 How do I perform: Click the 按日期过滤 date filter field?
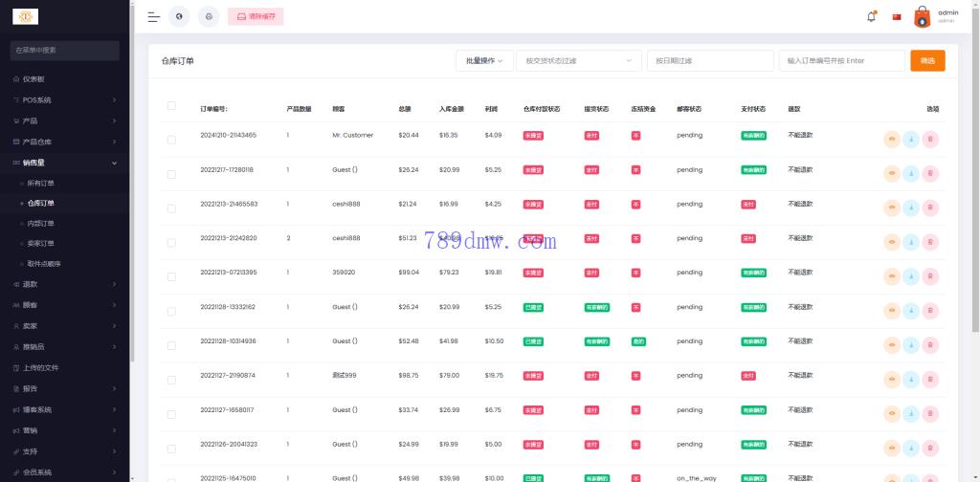709,60
